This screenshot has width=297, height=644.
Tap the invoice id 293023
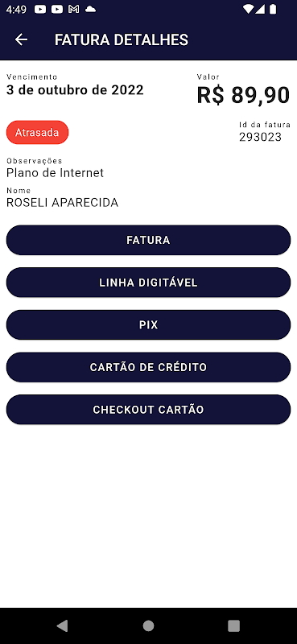pyautogui.click(x=261, y=137)
